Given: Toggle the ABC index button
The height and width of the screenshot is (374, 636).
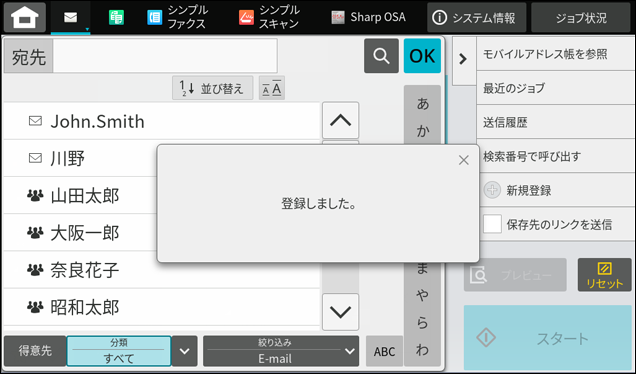Looking at the screenshot, I should coord(384,351).
